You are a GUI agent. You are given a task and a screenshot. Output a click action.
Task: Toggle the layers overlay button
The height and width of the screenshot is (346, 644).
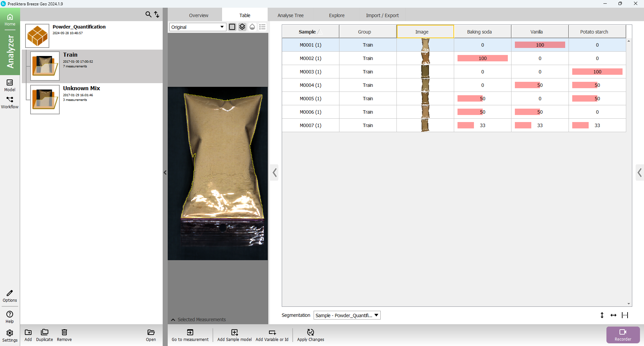(x=242, y=27)
